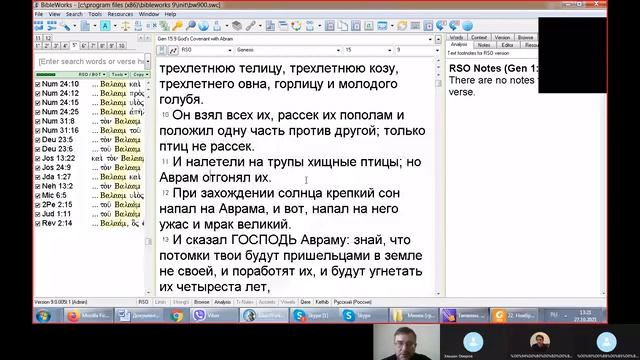Open the File menu

[x=39, y=14]
